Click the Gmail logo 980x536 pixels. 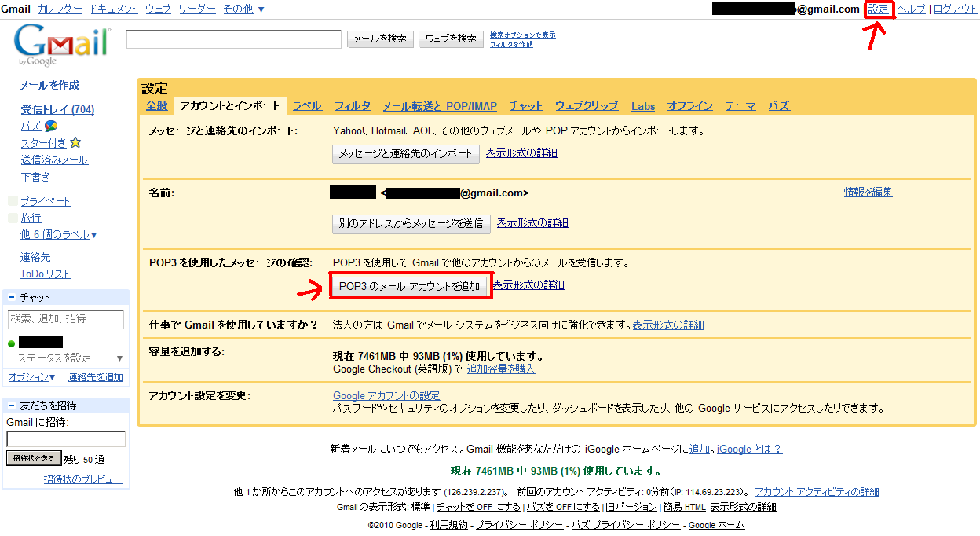(x=64, y=46)
